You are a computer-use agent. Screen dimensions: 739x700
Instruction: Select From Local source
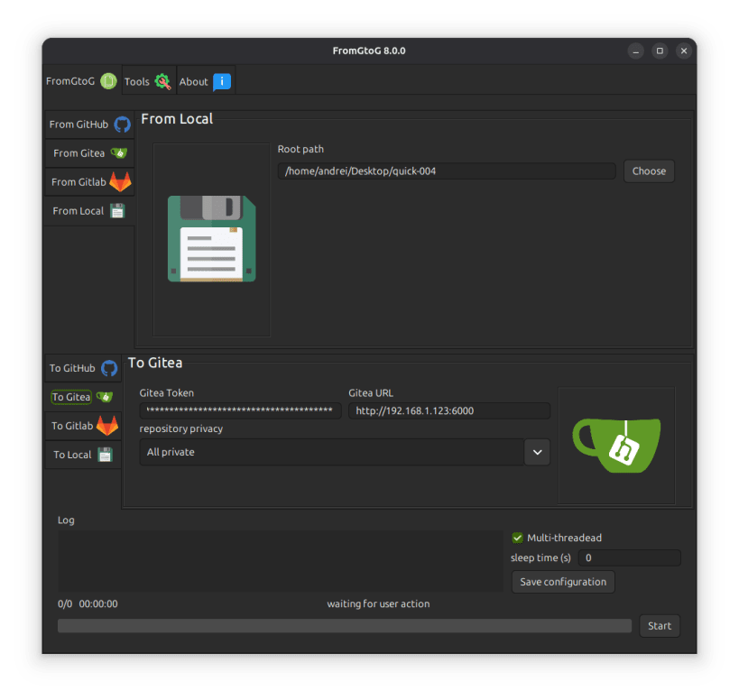(89, 210)
